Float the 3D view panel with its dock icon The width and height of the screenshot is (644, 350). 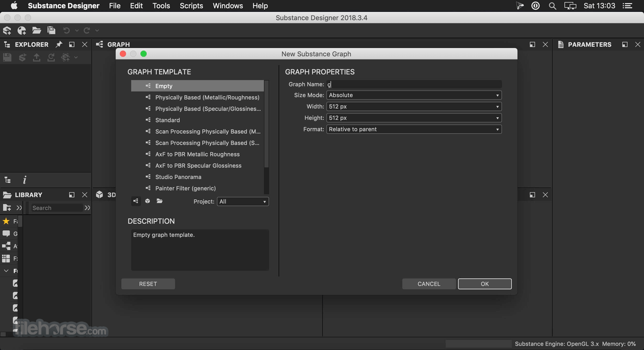532,195
